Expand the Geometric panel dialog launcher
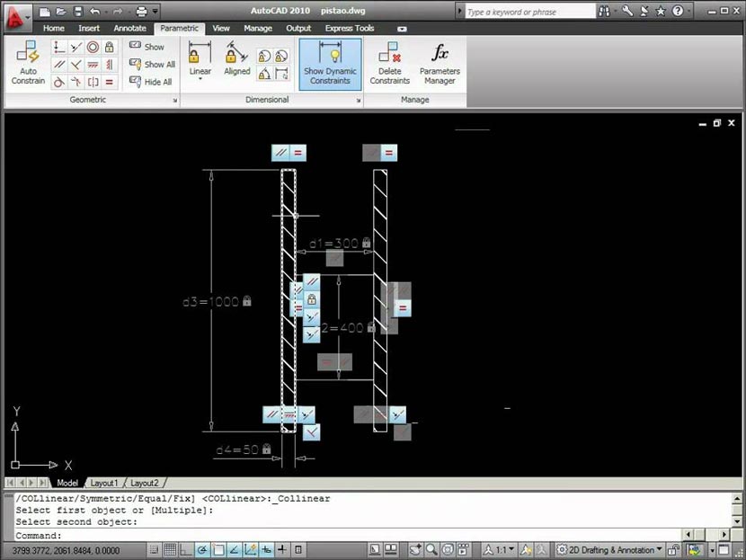Screen dimensions: 746x560 click(x=176, y=99)
